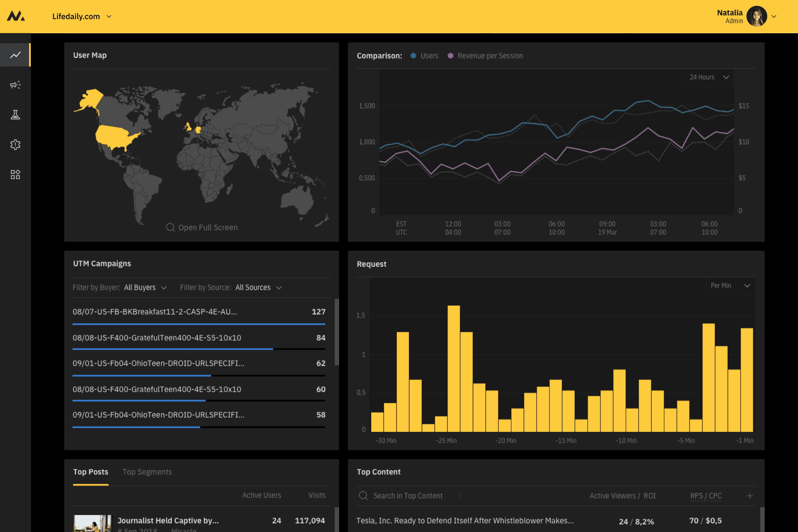Expand the Lifedaily.com site dropdown
Viewport: 798px width, 532px height.
click(x=82, y=17)
